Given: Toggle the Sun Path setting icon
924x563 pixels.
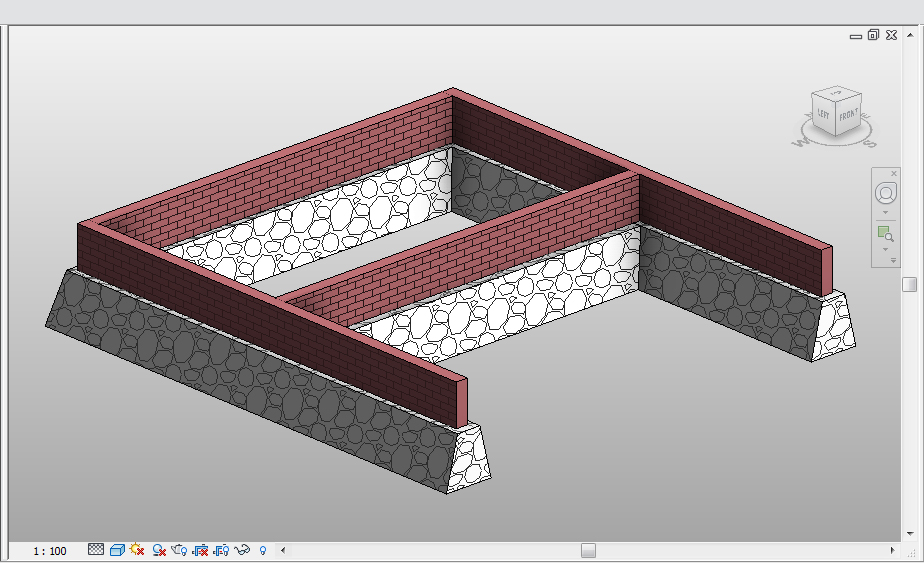Looking at the screenshot, I should coord(137,549).
